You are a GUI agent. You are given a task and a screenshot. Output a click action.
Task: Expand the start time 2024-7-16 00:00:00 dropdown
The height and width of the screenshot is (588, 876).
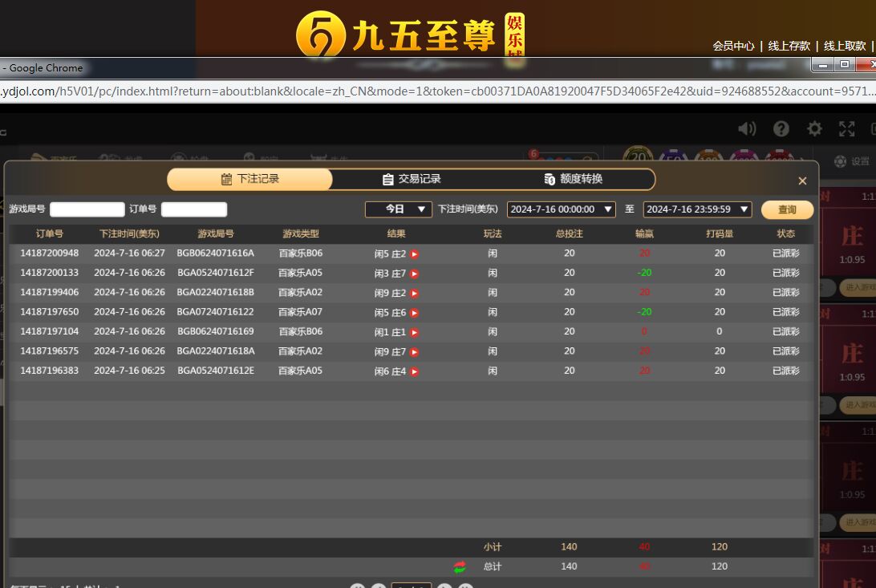point(561,209)
